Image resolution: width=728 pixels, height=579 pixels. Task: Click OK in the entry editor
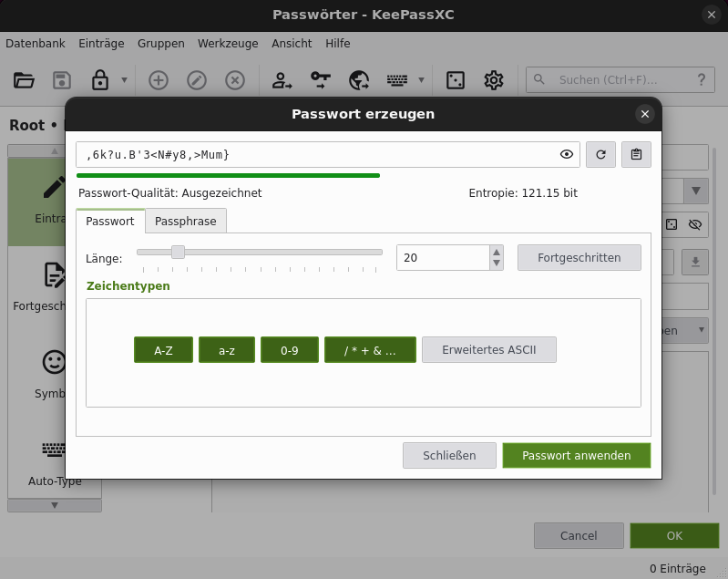(674, 536)
